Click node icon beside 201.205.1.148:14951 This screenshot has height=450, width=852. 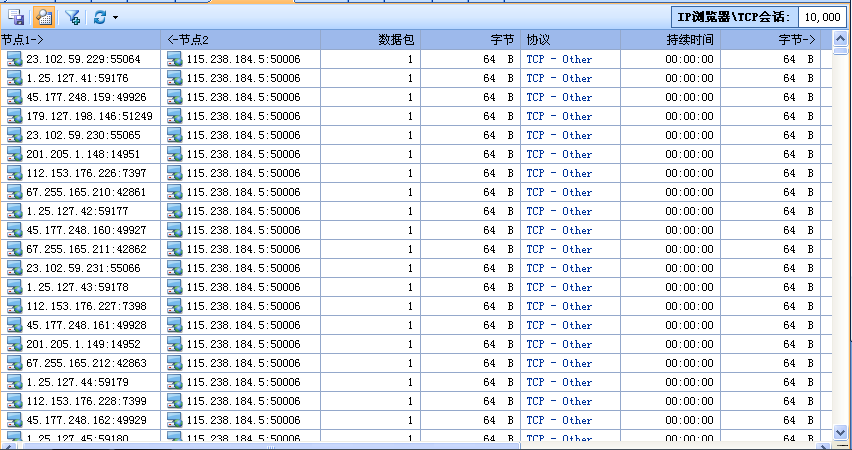tap(15, 154)
